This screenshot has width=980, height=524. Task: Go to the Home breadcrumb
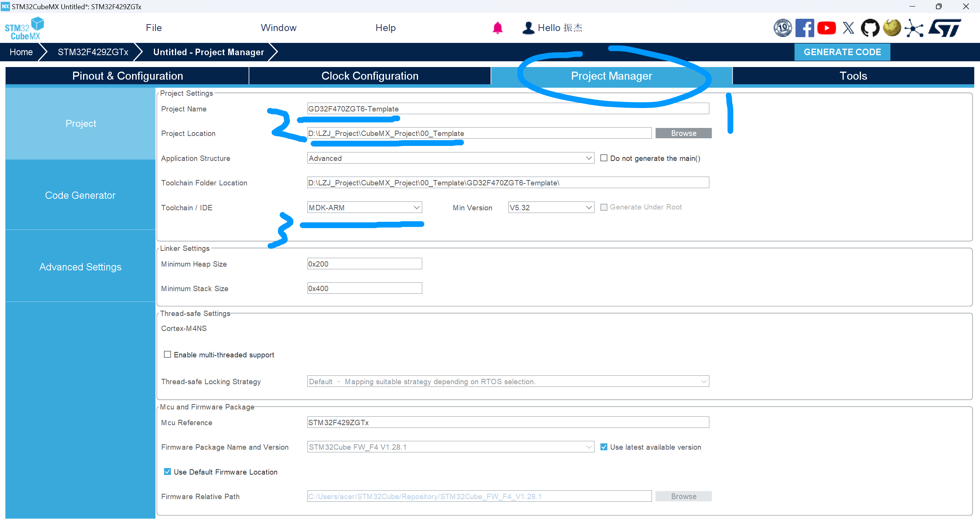point(21,52)
